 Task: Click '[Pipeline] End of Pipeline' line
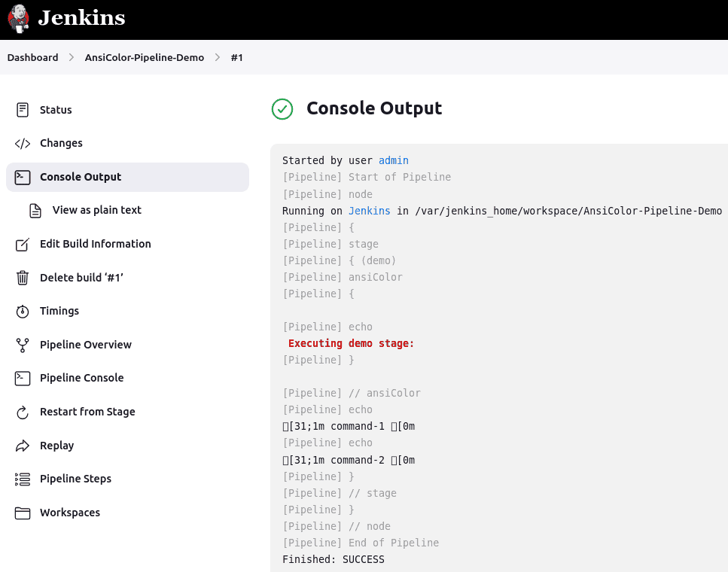pyautogui.click(x=361, y=543)
